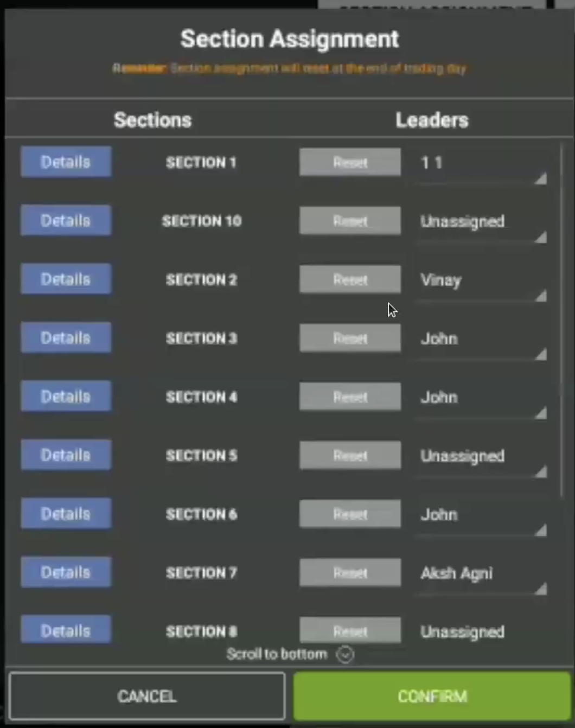Viewport: 575px width, 728px height.
Task: Open Details for Section 8
Action: pos(66,630)
